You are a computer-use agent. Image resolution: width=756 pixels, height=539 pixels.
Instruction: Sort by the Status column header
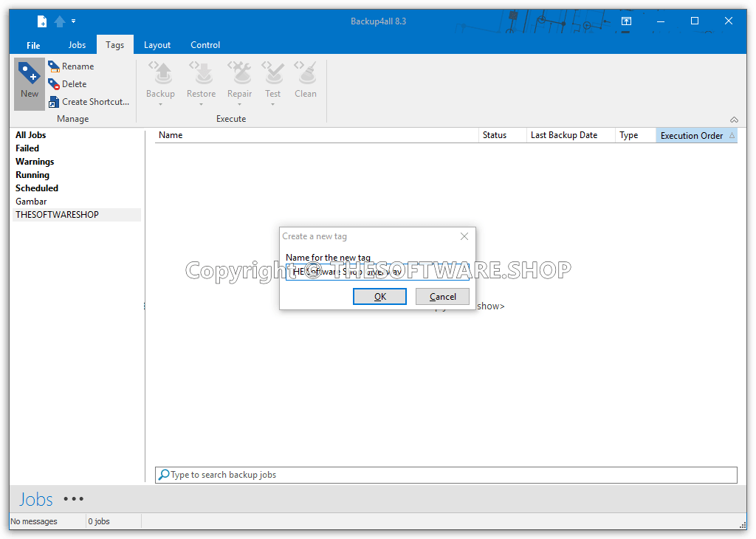[502, 135]
